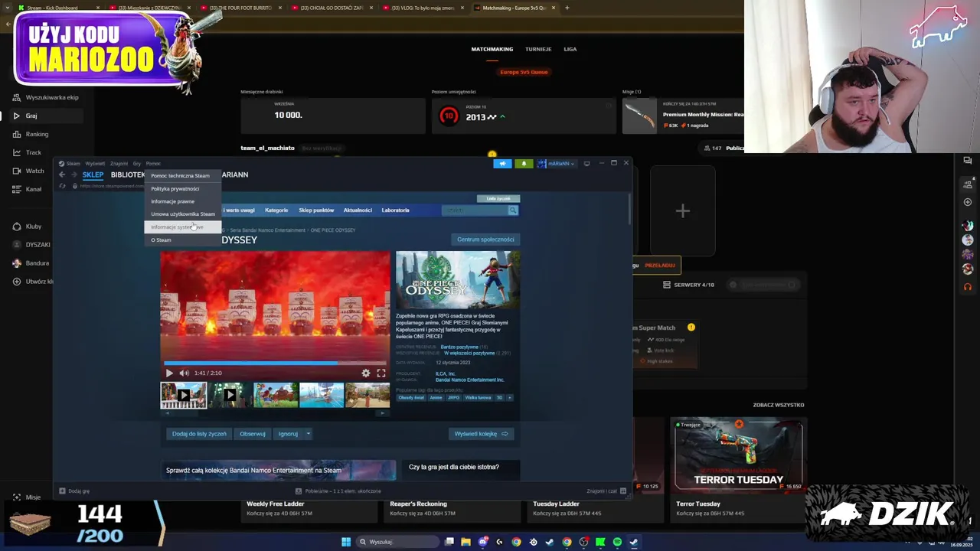Image resolution: width=980 pixels, height=551 pixels.
Task: Select Umowa użytkownika Steam menu entry
Action: [183, 214]
